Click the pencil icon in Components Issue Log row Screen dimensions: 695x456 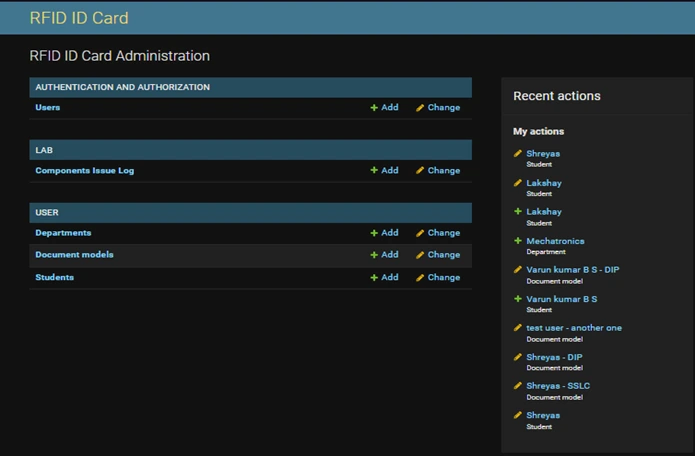(420, 171)
